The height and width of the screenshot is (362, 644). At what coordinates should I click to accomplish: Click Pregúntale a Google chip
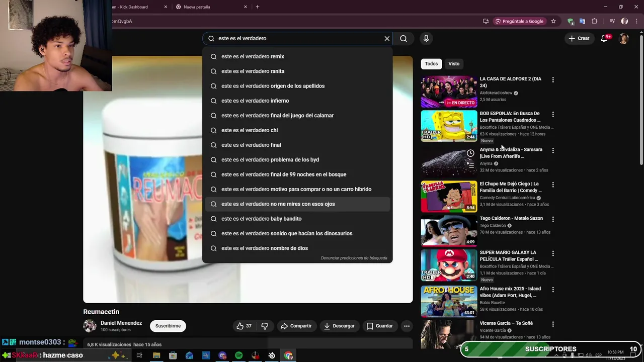519,21
